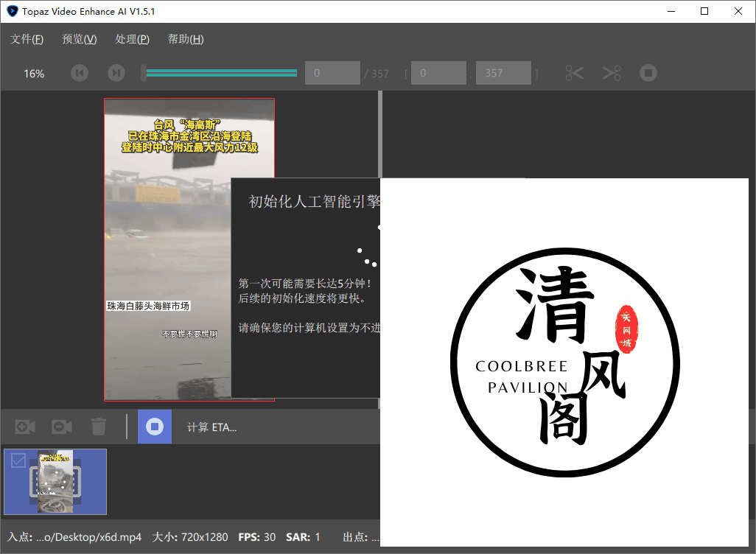Screen dimensions: 756x554
Task: Click the 计算 ETA... status text
Action: (211, 427)
